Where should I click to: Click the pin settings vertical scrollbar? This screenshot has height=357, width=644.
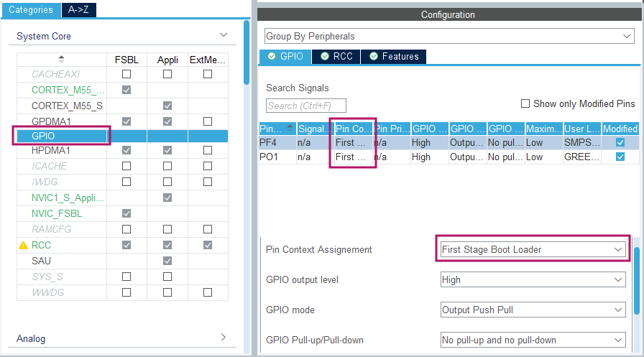pyautogui.click(x=637, y=281)
